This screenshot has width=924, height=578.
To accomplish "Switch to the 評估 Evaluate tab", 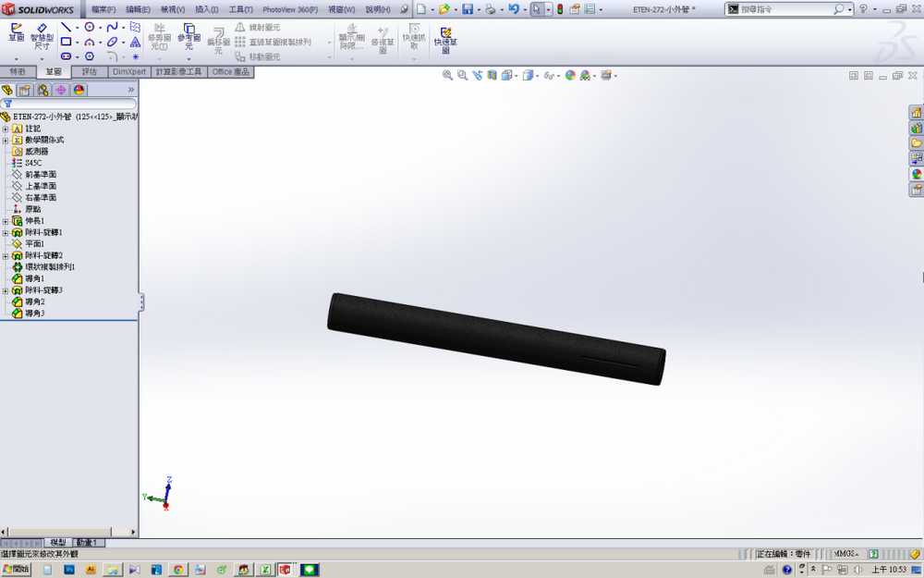I will tap(90, 71).
